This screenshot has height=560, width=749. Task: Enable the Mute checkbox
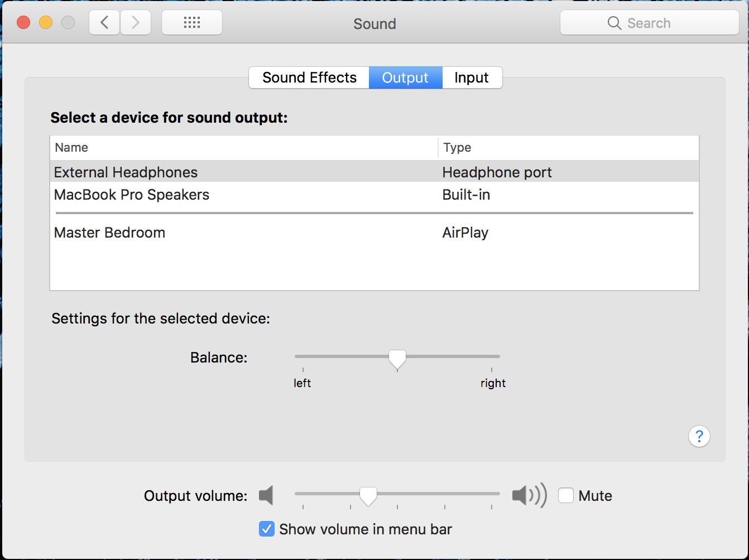tap(566, 495)
